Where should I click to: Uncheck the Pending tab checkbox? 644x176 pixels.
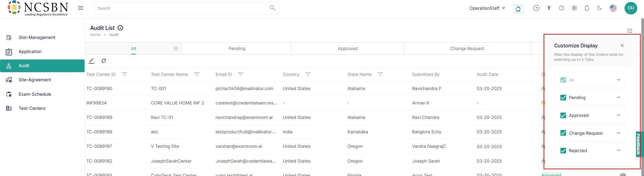click(x=563, y=97)
